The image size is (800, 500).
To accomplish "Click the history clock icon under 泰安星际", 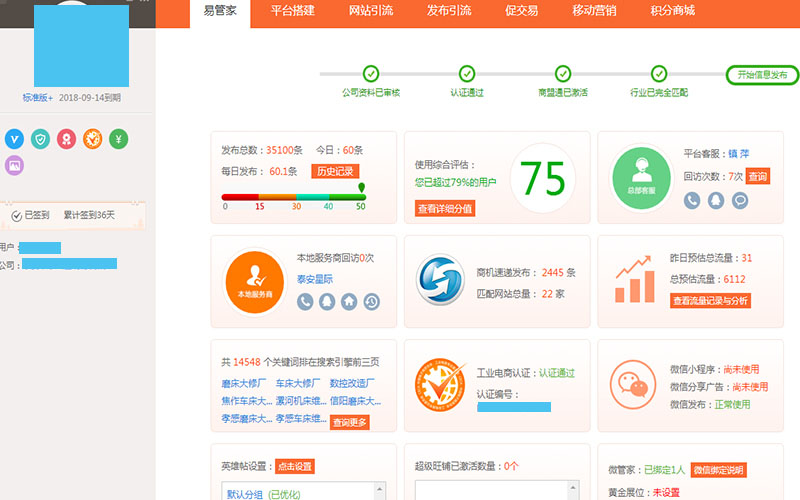I will point(371,301).
